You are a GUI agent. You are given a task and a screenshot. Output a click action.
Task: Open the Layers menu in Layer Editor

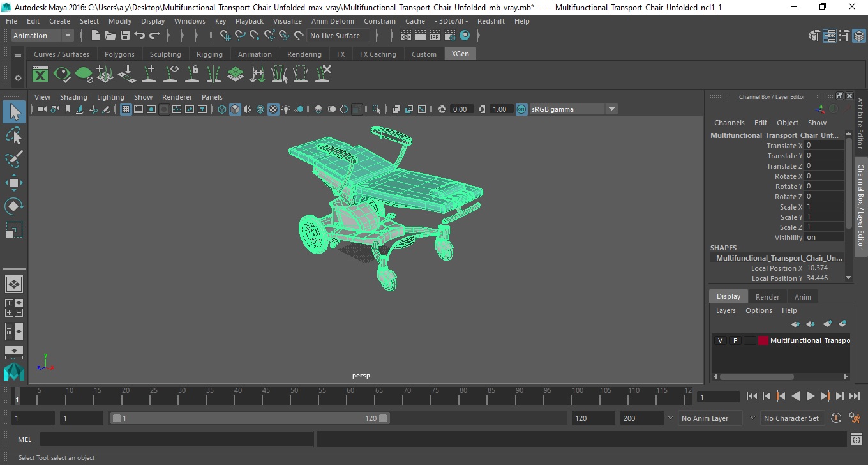click(726, 310)
